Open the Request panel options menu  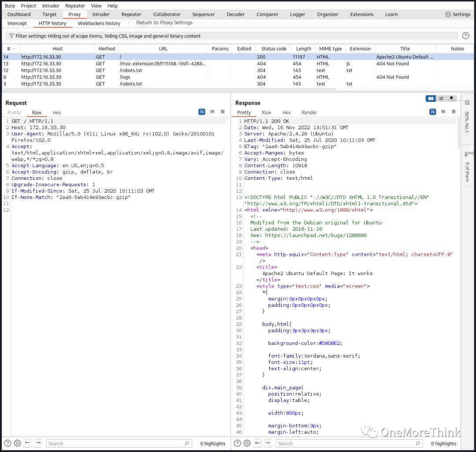(x=223, y=112)
